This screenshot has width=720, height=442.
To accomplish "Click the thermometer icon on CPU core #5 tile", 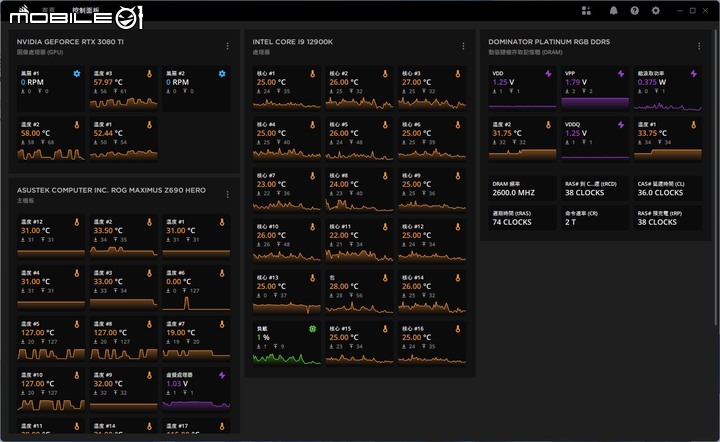I will coord(385,124).
